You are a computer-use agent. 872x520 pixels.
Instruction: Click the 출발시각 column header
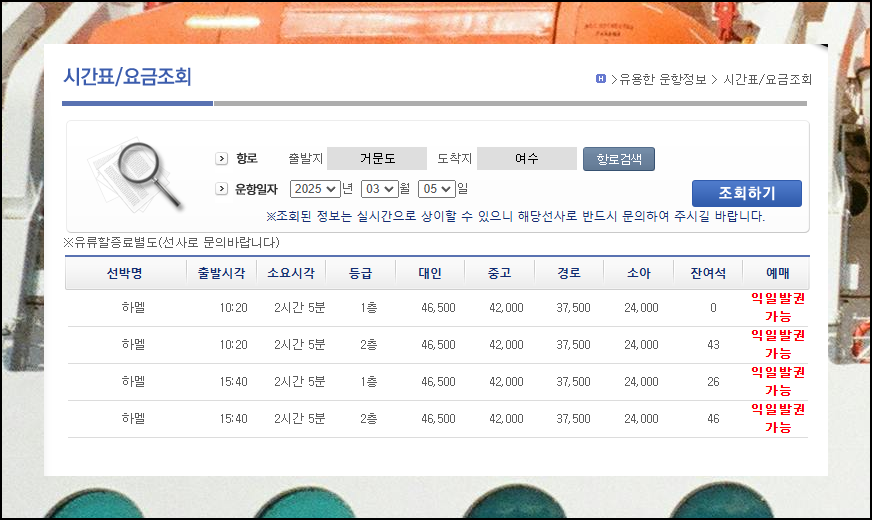click(221, 273)
